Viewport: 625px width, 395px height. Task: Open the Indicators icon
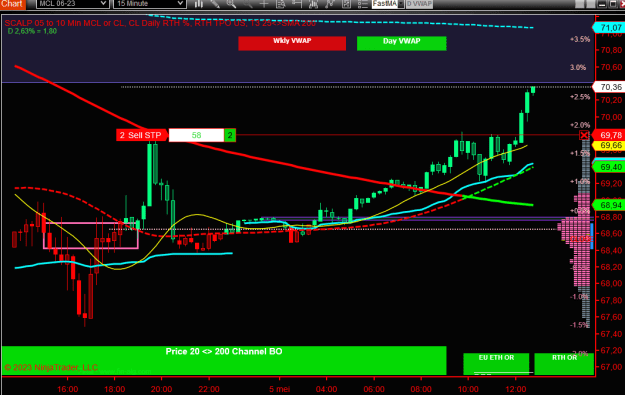[329, 4]
